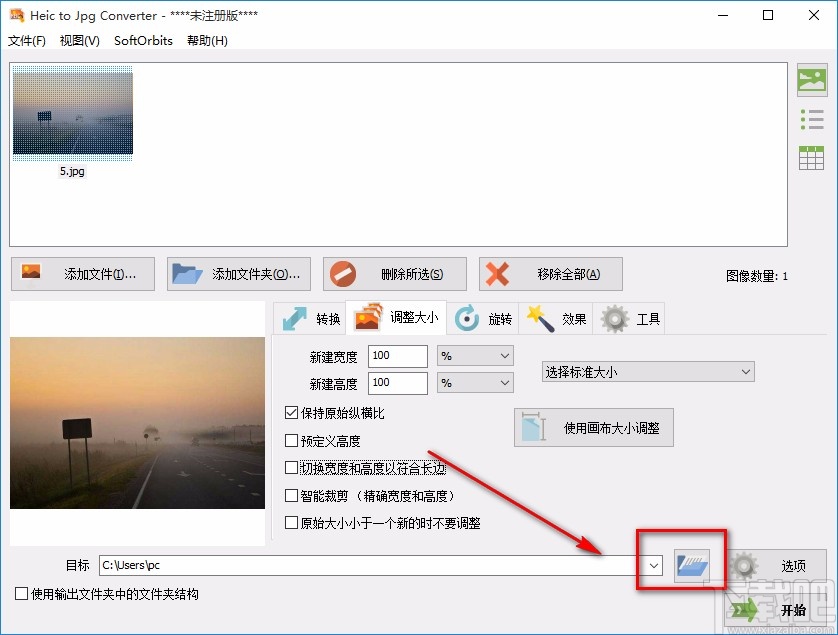Expand the 目标 path dropdown
Image resolution: width=838 pixels, height=635 pixels.
coord(653,565)
